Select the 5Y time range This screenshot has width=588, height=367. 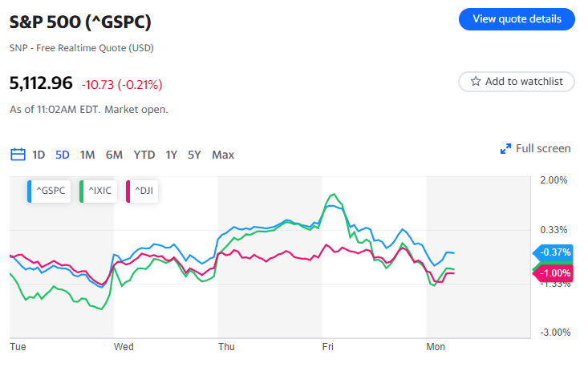pos(194,155)
